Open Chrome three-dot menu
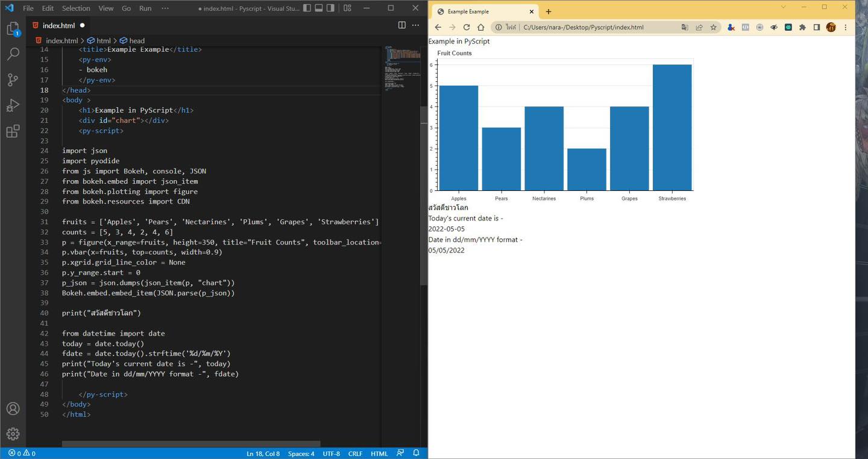The image size is (868, 459). (846, 27)
